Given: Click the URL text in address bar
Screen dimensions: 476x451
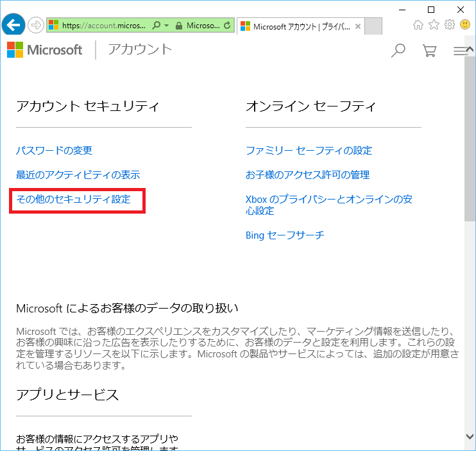Looking at the screenshot, I should (103, 26).
